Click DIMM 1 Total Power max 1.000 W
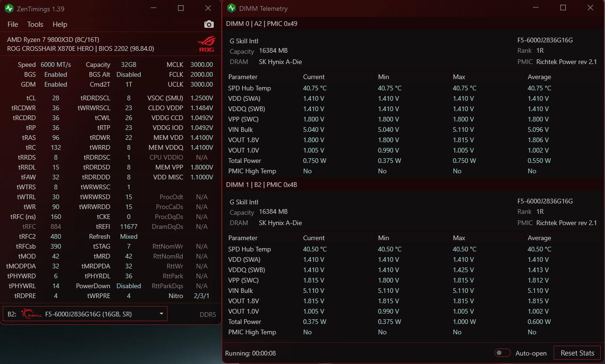The height and width of the screenshot is (364, 605). click(x=464, y=322)
